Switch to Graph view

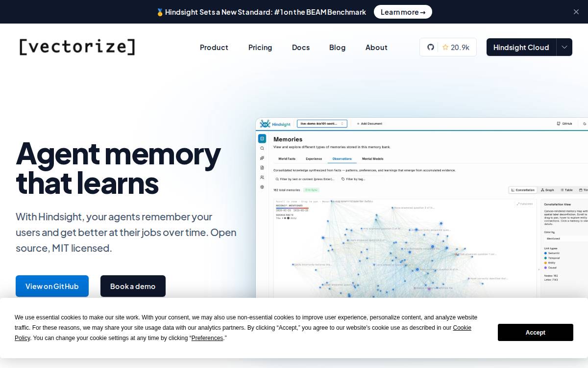(x=547, y=190)
